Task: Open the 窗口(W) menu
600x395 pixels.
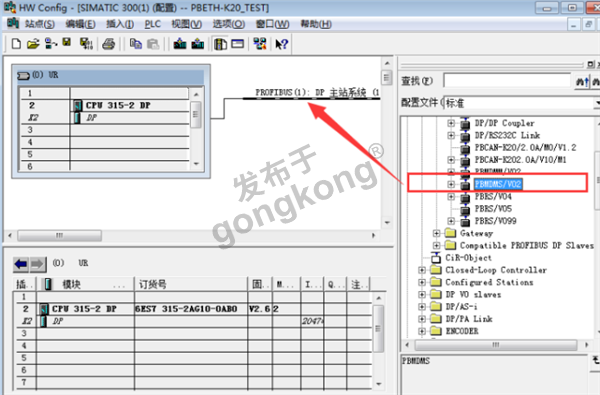Action: pos(272,24)
